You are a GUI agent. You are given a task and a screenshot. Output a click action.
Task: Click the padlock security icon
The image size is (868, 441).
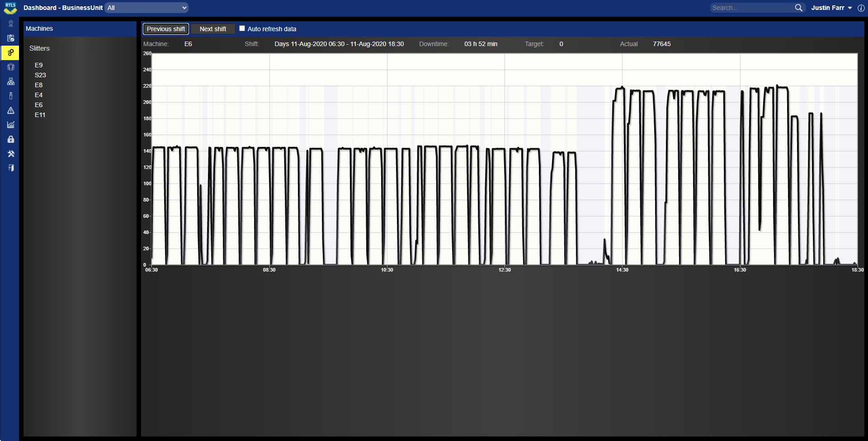pyautogui.click(x=11, y=139)
